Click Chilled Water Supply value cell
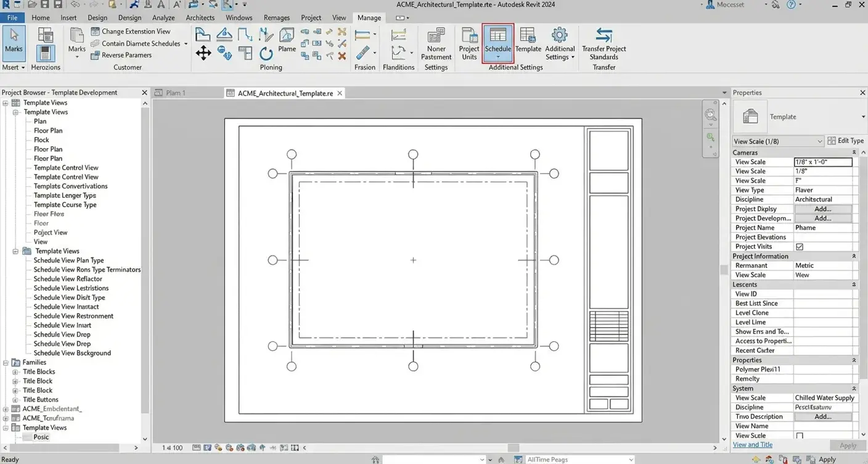The image size is (868, 464). (825, 398)
